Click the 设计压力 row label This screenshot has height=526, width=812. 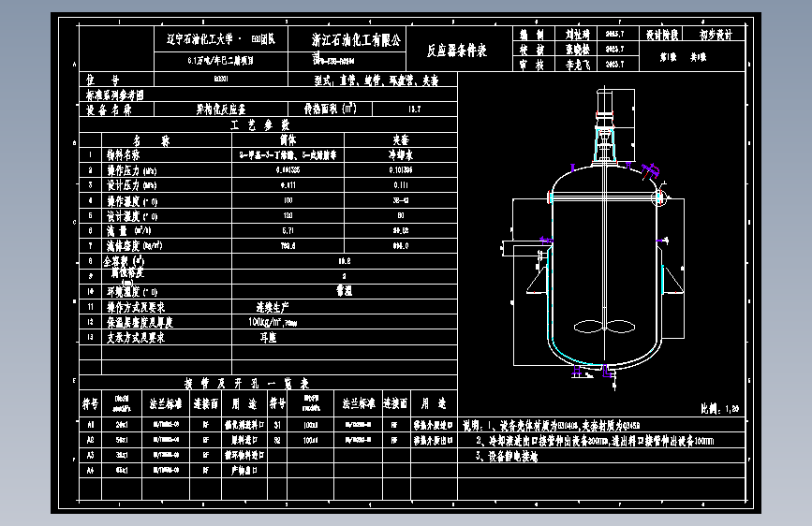coord(131,185)
